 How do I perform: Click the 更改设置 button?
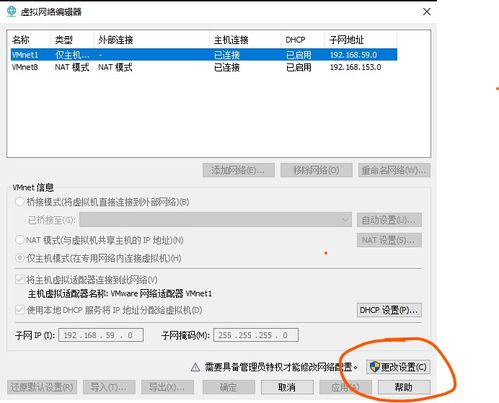398,367
